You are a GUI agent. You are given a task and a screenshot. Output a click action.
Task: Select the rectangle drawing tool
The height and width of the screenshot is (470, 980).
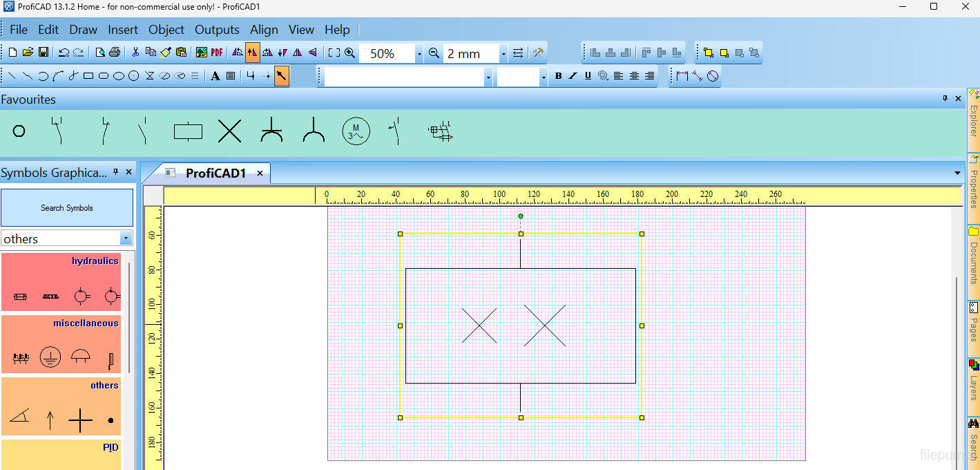point(88,76)
